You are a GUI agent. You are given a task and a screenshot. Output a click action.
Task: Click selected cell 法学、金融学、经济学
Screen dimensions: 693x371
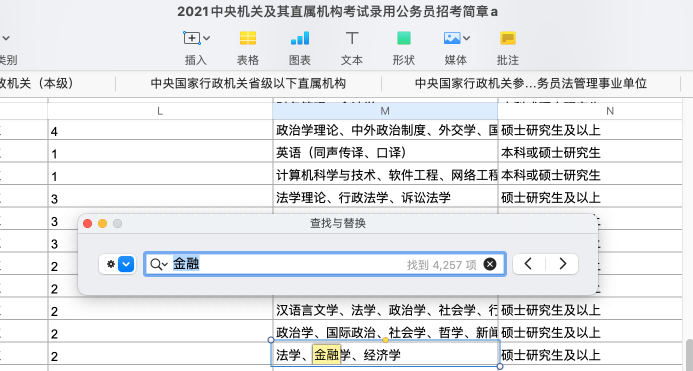[385, 354]
